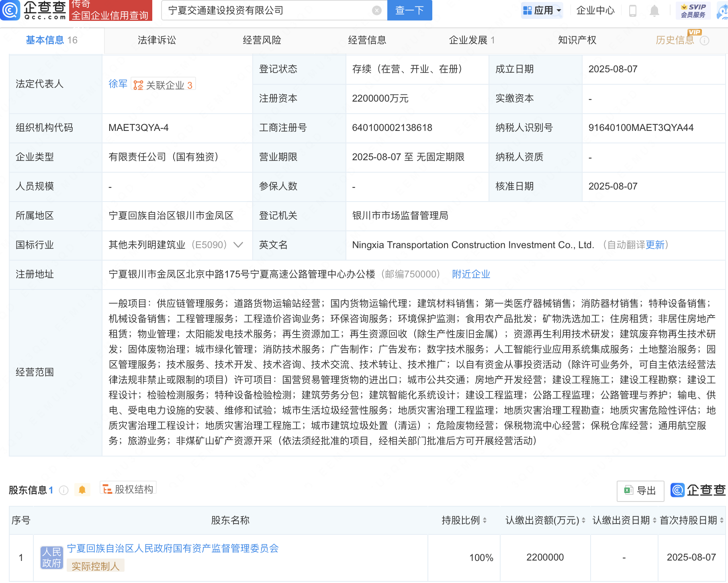728x583 pixels.
Task: Expand the 国标行业 chevron
Action: pyautogui.click(x=238, y=245)
